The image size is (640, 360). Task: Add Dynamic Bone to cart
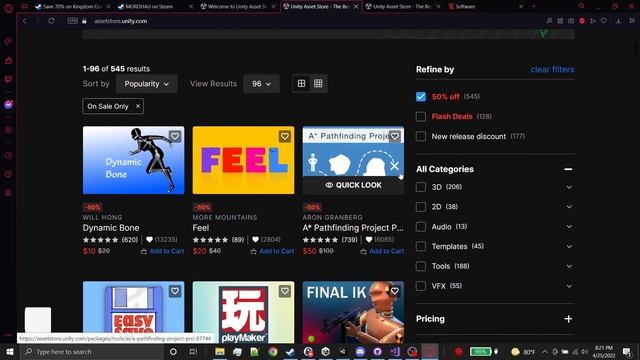coord(162,251)
